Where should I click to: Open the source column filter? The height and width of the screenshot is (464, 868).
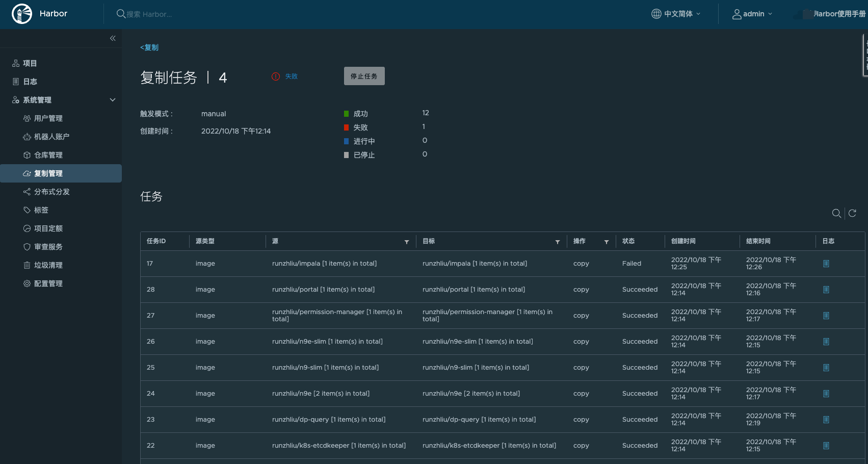[x=407, y=242]
